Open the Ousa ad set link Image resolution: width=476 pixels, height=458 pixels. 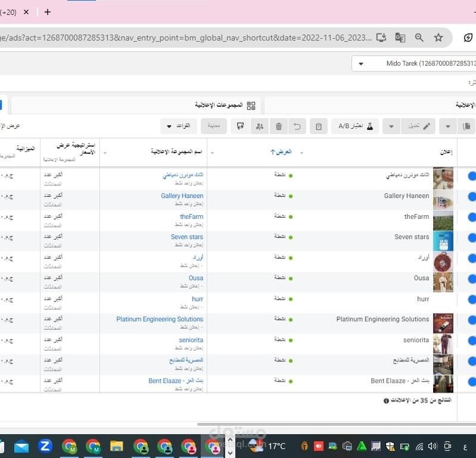[x=196, y=278]
